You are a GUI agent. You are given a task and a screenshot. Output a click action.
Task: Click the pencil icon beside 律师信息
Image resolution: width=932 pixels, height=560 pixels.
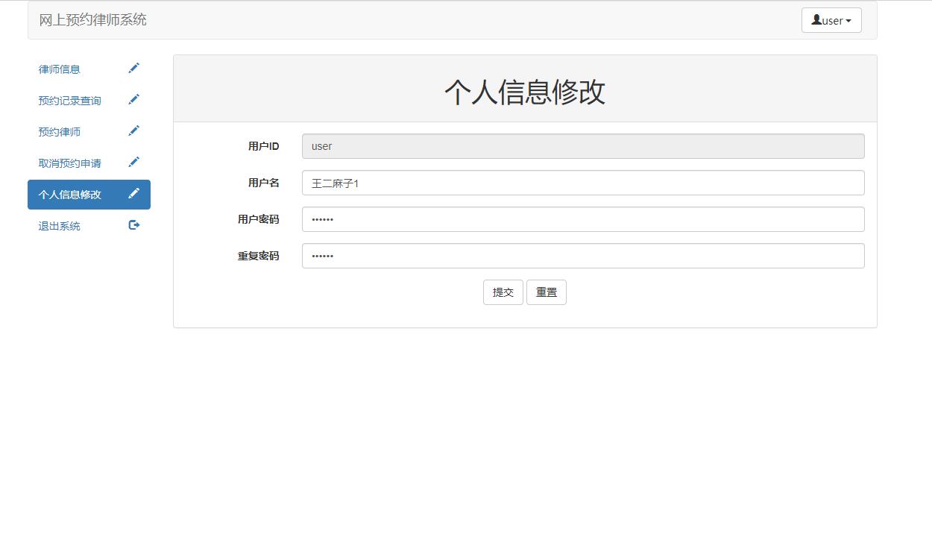(134, 68)
